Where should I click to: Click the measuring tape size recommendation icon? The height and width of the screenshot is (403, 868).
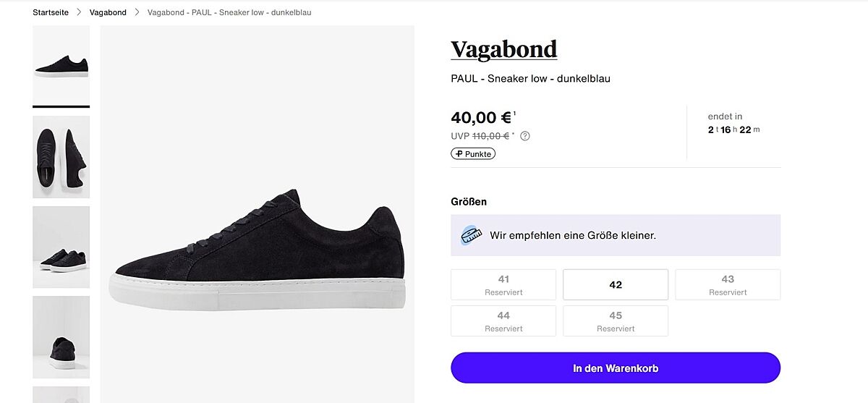click(471, 235)
